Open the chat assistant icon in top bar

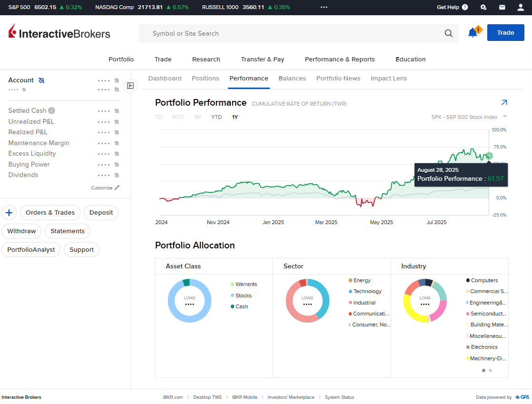point(483,7)
